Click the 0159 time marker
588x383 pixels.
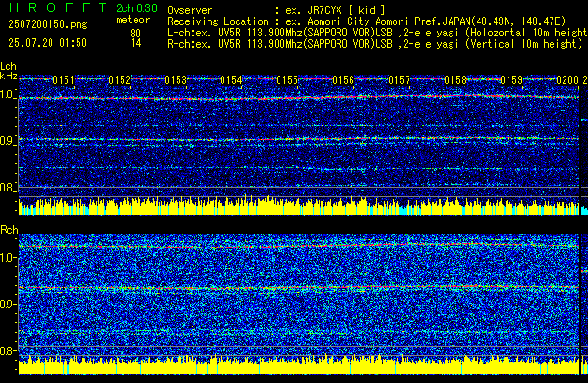[x=511, y=80]
